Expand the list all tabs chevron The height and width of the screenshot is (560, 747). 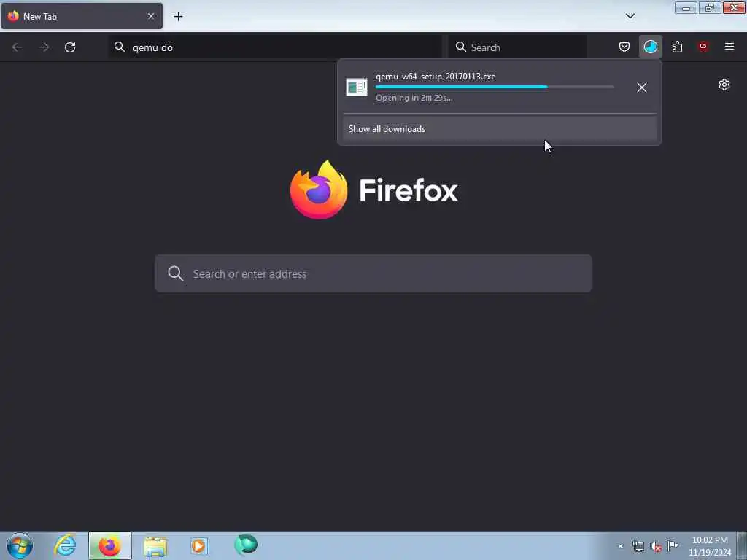click(630, 16)
